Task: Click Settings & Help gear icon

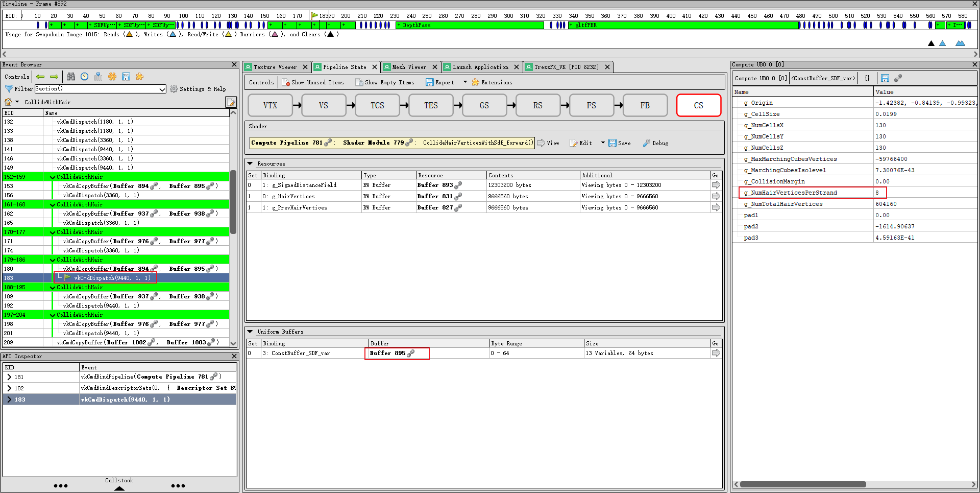Action: pos(174,89)
